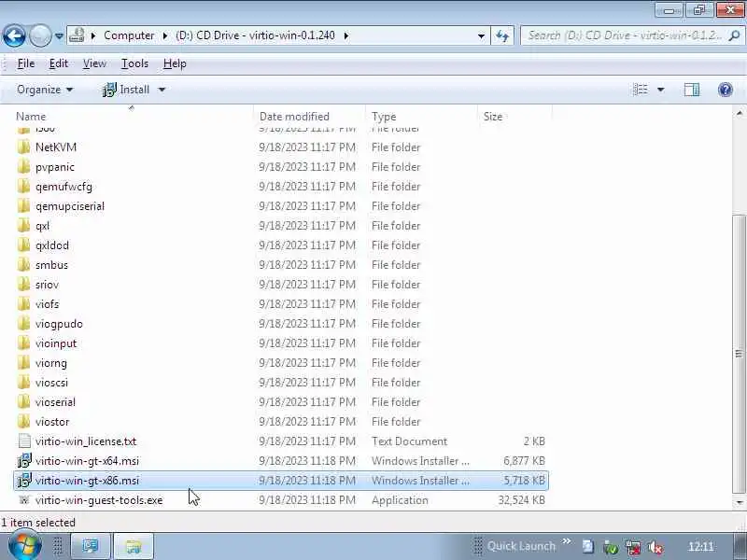
Task: Select the qemupciserial folder icon
Action: tap(24, 205)
